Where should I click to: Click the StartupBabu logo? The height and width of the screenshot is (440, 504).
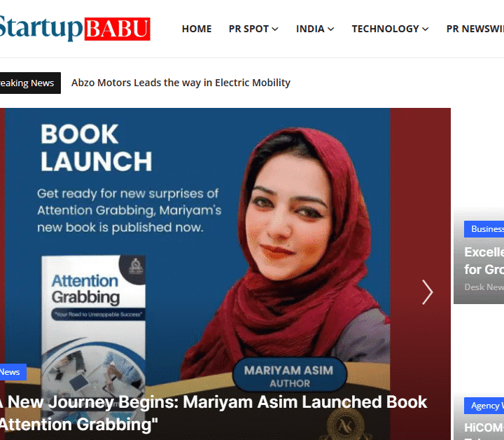(75, 28)
